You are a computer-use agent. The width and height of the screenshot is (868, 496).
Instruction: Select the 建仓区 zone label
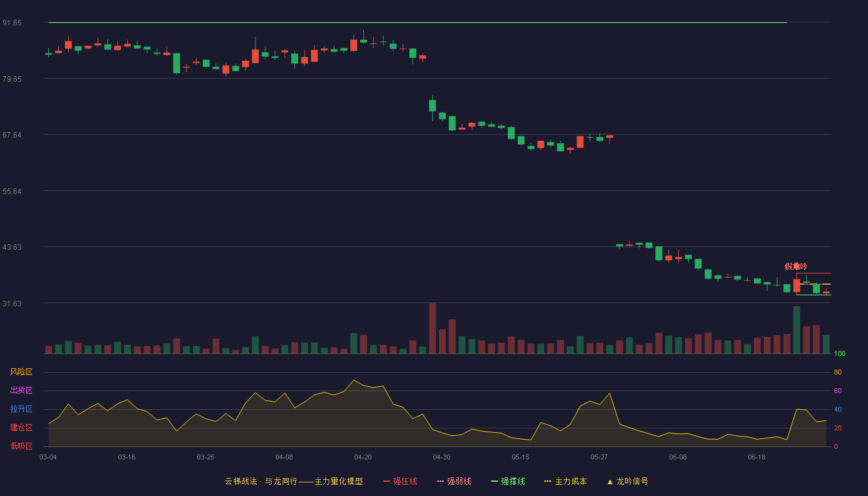[21, 428]
